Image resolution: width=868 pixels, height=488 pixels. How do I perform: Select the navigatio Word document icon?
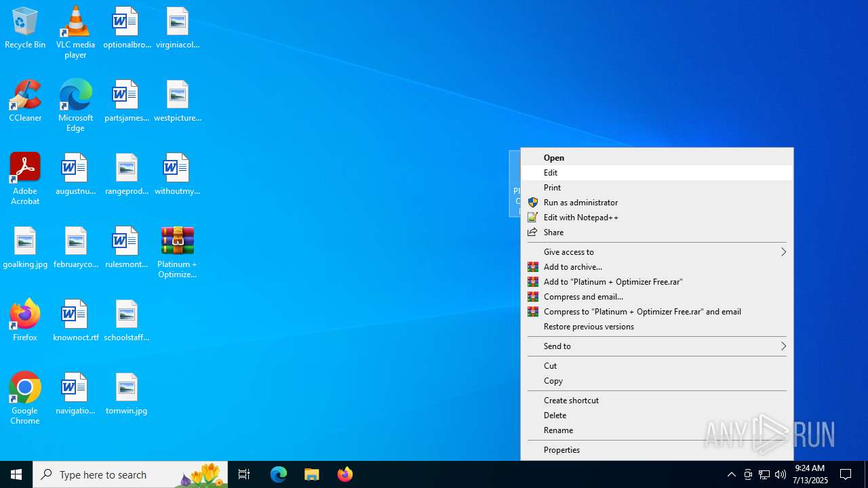coord(75,394)
